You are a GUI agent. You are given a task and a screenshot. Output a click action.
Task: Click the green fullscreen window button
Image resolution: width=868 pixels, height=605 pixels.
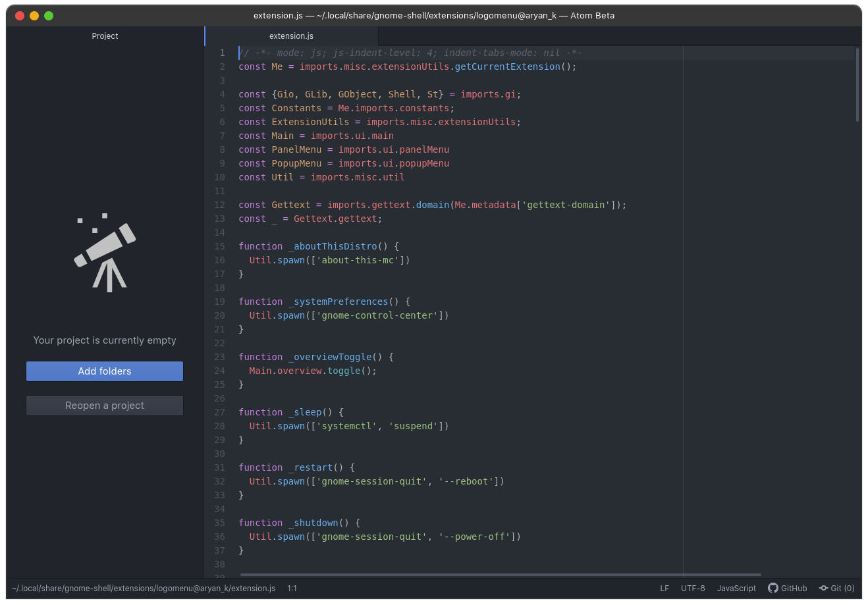(49, 16)
